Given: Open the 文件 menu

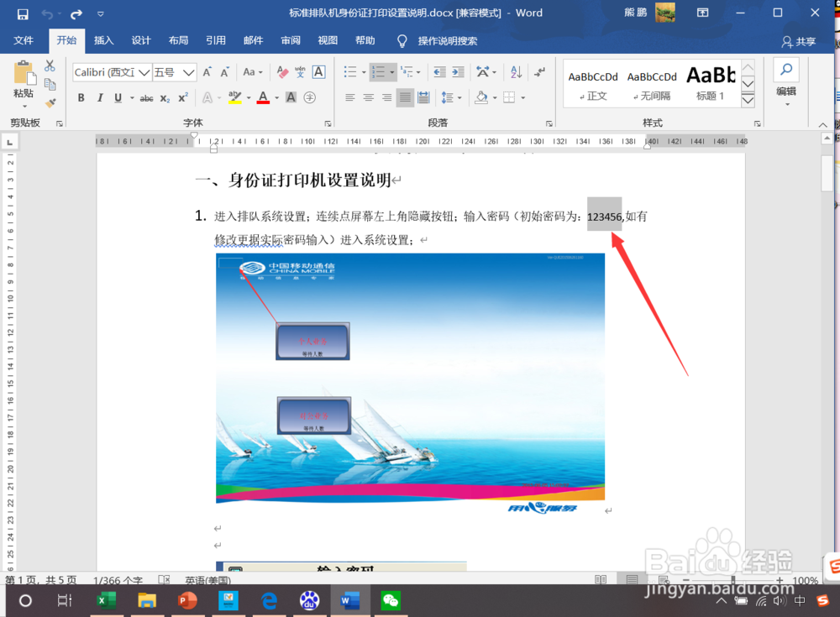Looking at the screenshot, I should coord(24,40).
